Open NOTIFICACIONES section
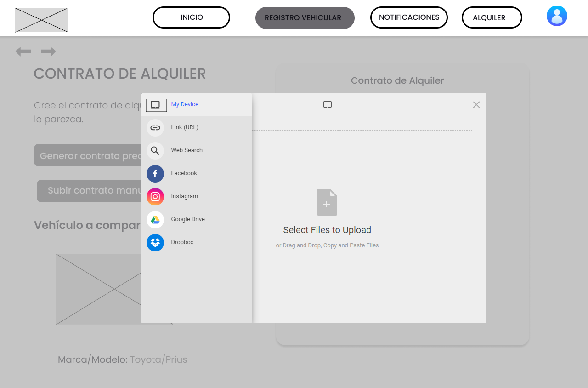 coord(409,17)
